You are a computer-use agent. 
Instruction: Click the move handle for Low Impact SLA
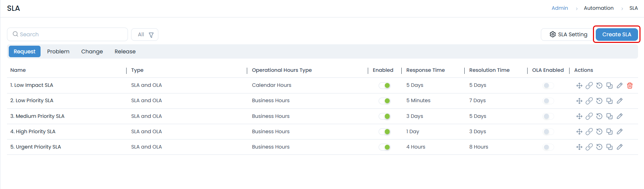(x=579, y=85)
